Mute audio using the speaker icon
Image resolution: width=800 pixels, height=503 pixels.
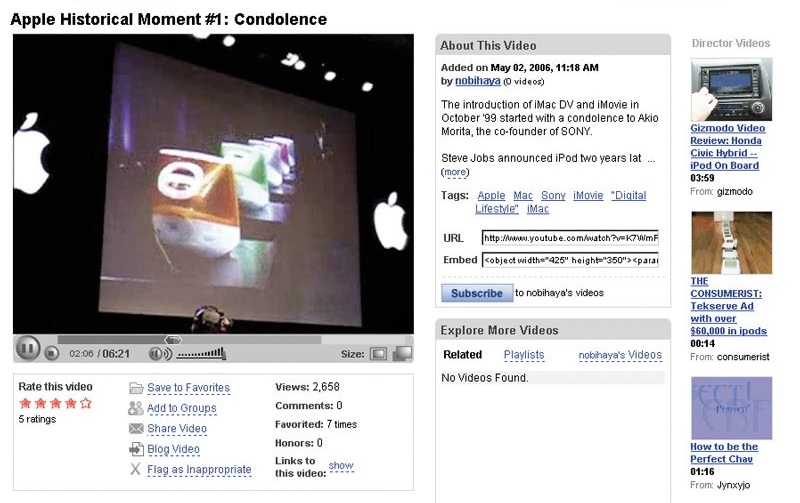coord(160,354)
